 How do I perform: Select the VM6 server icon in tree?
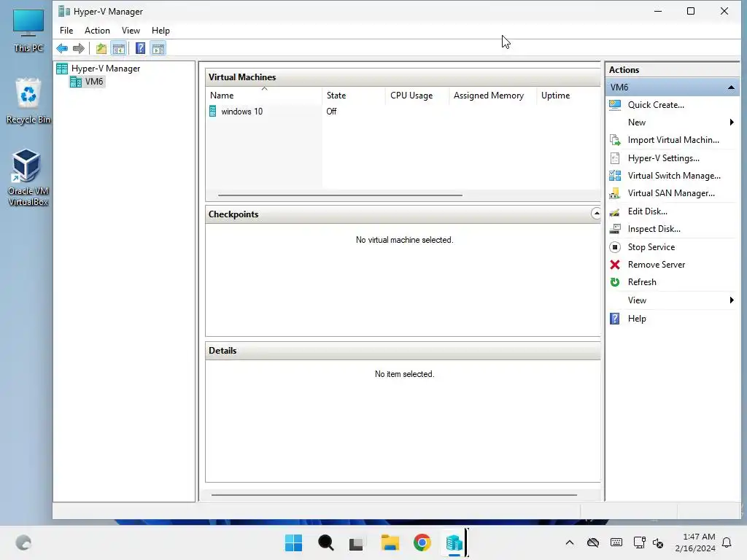[x=76, y=82]
